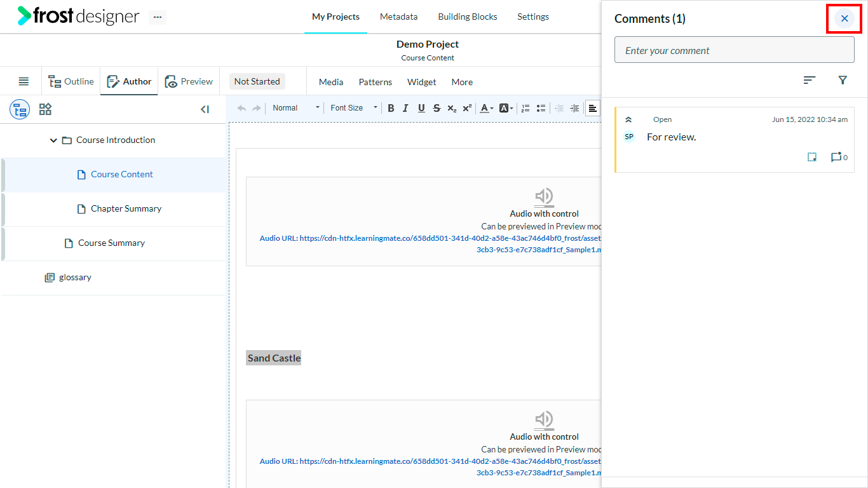The image size is (868, 488).
Task: Open replies for the 'For review.' comment
Action: [839, 157]
